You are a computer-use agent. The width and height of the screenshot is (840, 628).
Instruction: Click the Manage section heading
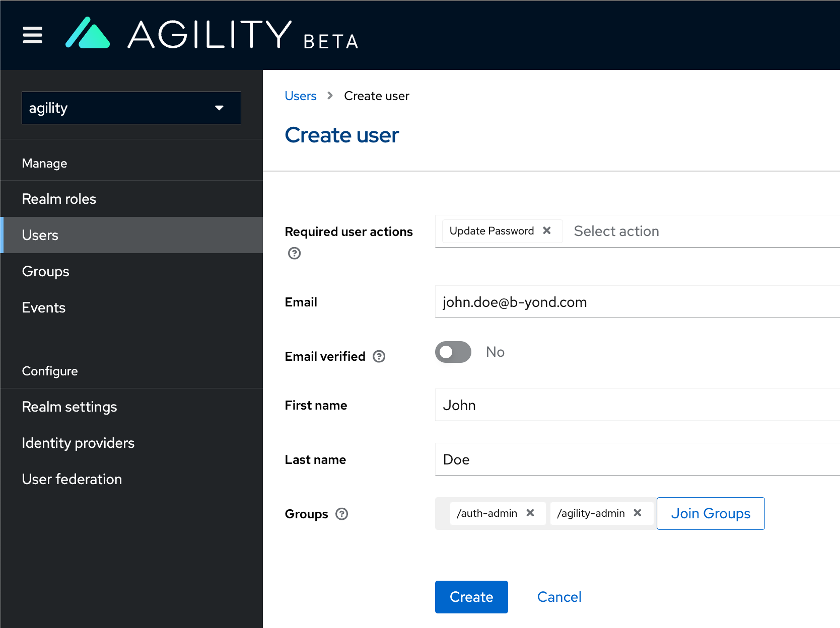point(44,163)
